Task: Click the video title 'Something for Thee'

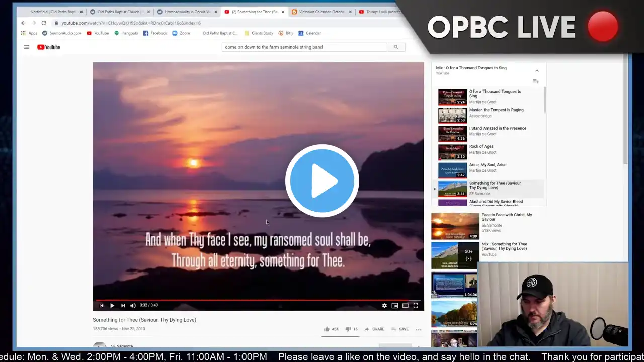Action: [x=144, y=320]
